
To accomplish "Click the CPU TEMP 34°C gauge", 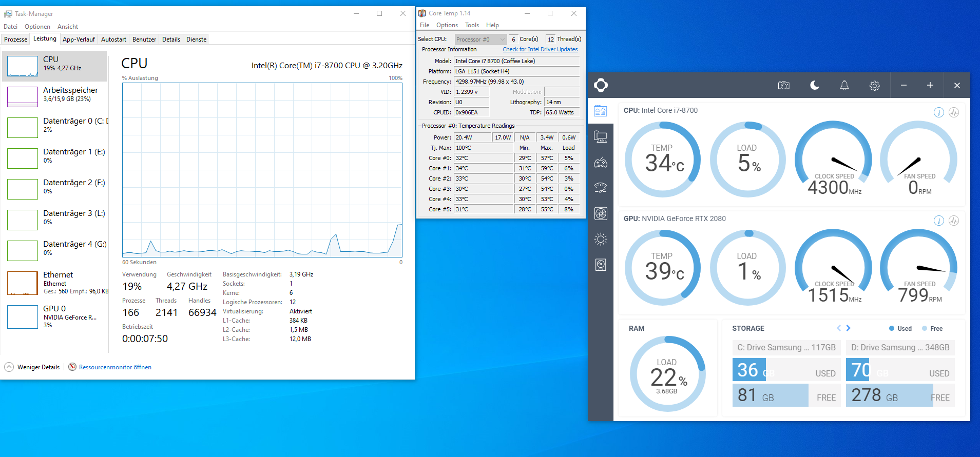I will pos(663,160).
